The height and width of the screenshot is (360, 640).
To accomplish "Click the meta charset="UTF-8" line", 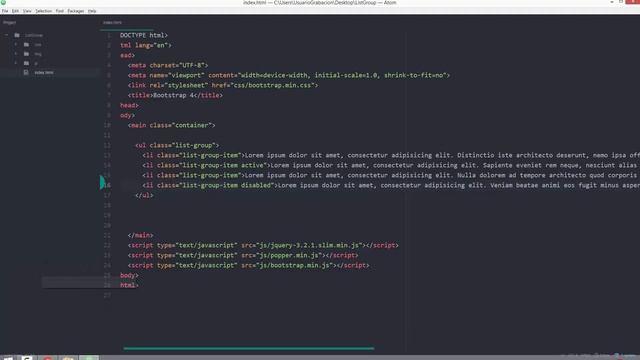I will pyautogui.click(x=168, y=65).
